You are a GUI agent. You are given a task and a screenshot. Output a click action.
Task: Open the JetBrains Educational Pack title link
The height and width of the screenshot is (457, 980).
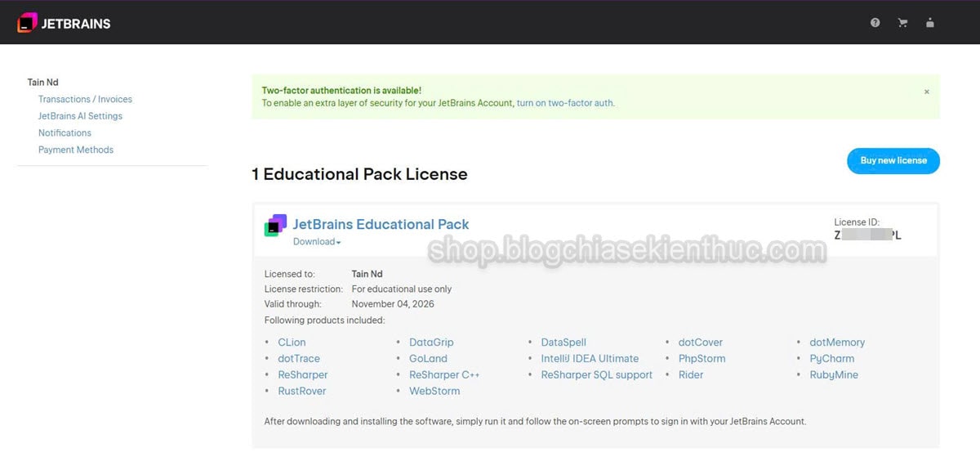[381, 224]
